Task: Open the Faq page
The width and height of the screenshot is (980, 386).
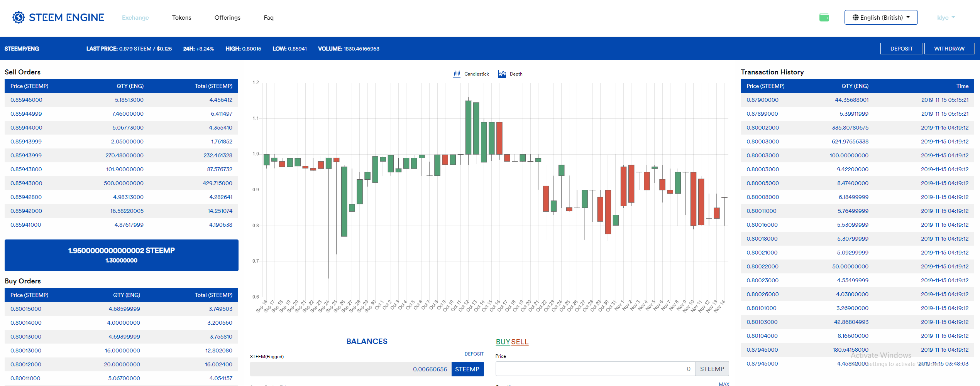Action: (269, 18)
